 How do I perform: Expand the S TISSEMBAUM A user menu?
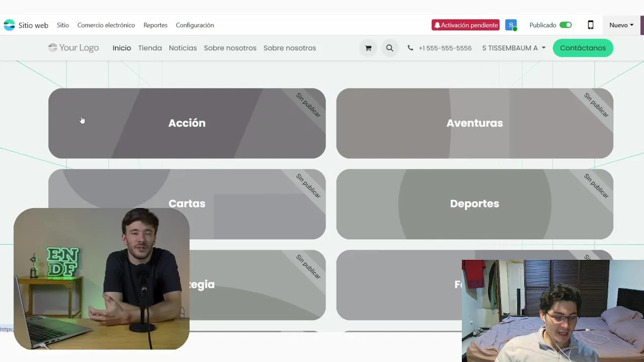click(514, 48)
